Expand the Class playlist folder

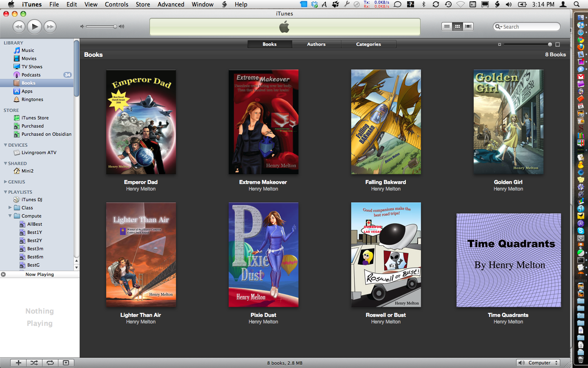coord(10,208)
